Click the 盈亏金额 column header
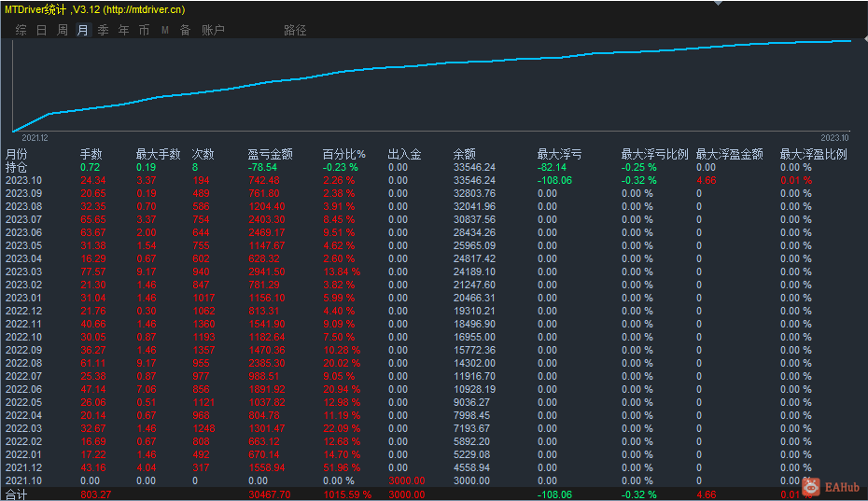Screen dimensions: 868x501 (x=270, y=154)
